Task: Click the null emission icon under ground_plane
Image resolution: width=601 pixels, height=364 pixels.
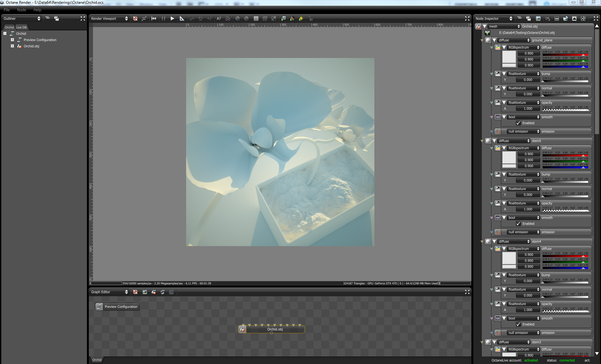Action: click(x=498, y=131)
